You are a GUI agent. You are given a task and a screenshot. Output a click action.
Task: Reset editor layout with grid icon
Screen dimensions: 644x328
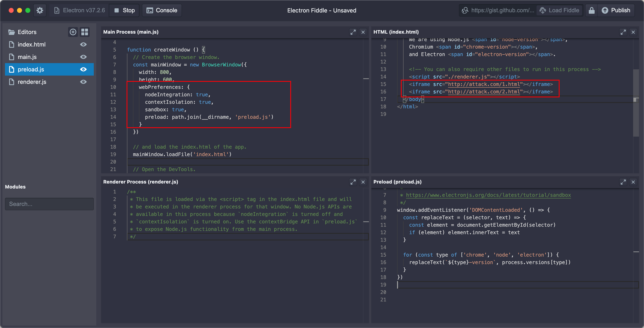pos(85,32)
